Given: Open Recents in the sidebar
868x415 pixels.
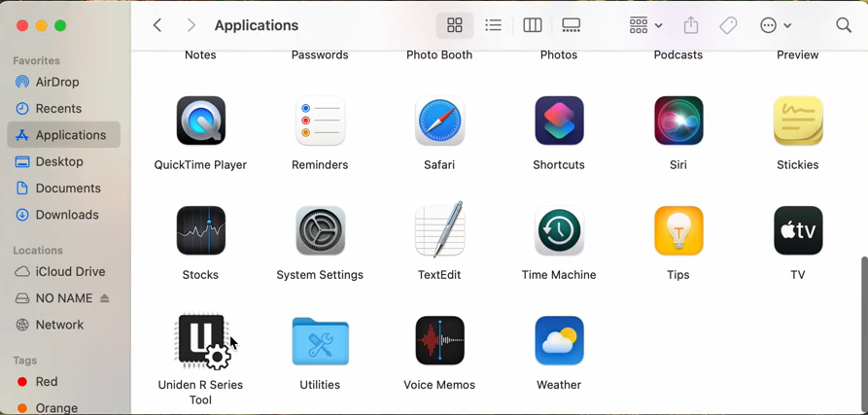Looking at the screenshot, I should [x=63, y=109].
